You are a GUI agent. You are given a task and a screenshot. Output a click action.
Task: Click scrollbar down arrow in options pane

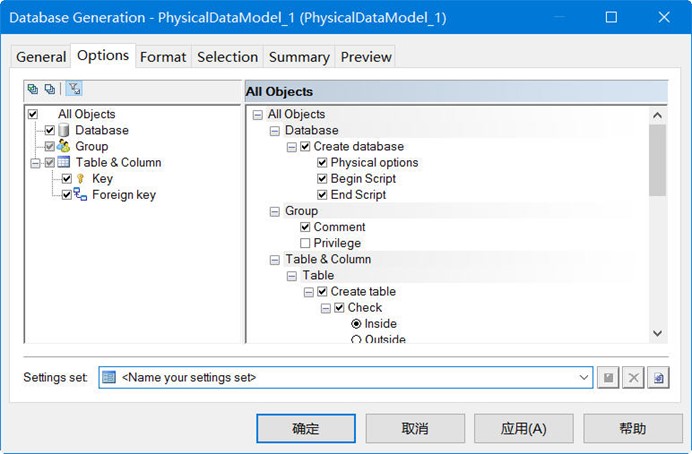tap(657, 334)
